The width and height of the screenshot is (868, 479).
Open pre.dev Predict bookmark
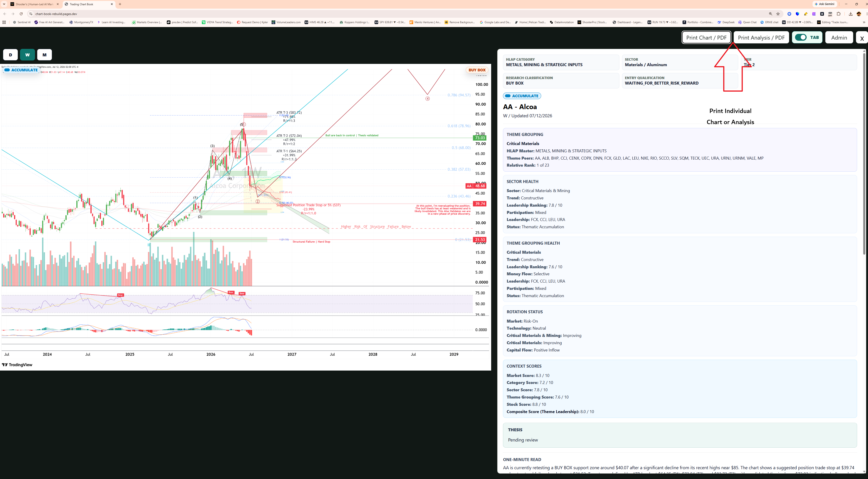click(182, 22)
